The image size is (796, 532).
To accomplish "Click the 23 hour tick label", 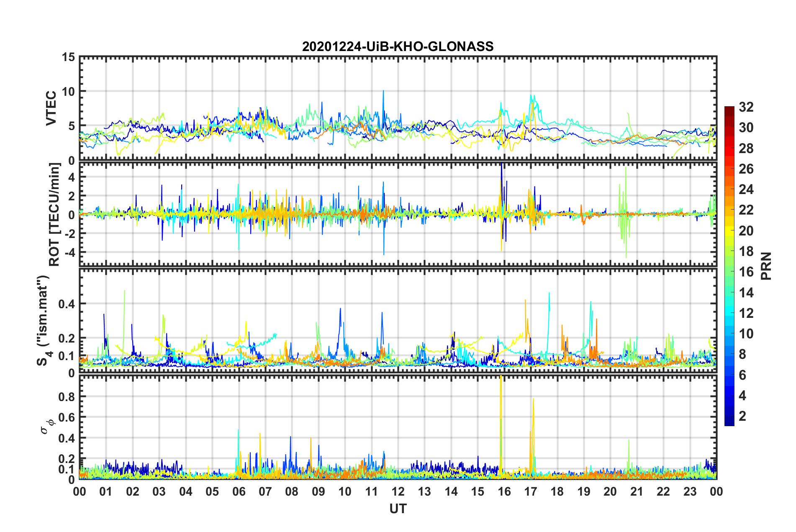I will 690,491.
